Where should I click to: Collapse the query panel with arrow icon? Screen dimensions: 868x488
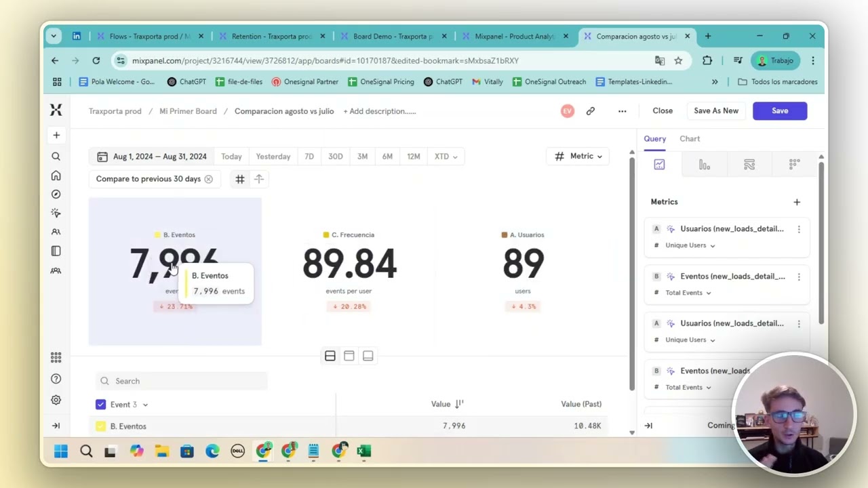click(x=648, y=426)
